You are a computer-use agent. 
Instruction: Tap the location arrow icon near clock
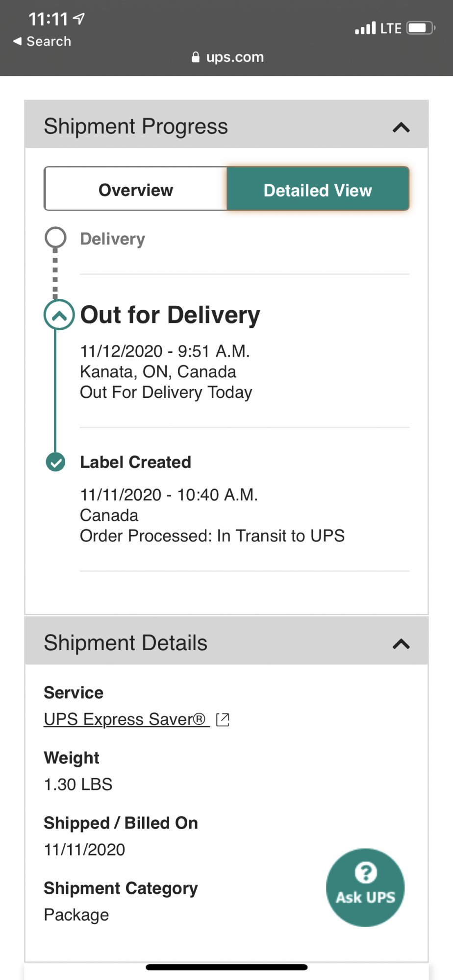click(79, 19)
